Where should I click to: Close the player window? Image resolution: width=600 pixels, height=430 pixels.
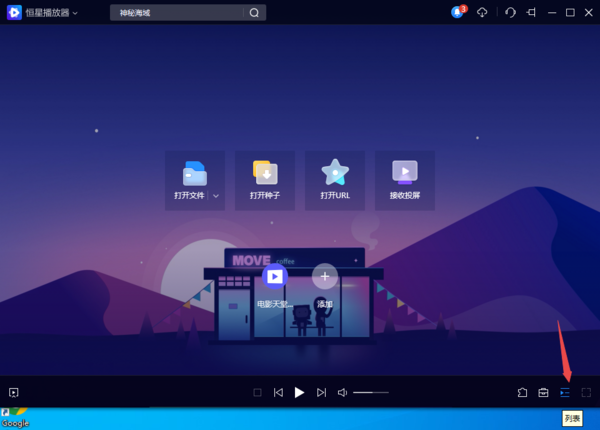tap(589, 13)
